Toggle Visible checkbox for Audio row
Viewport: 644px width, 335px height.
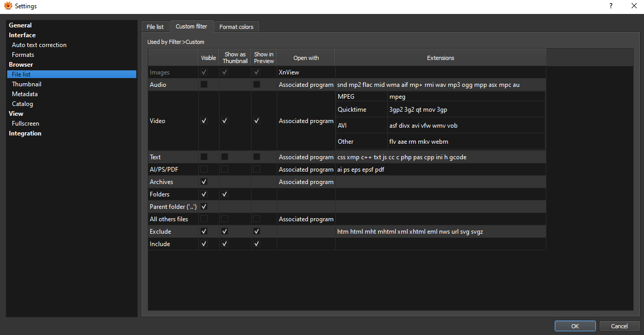pos(204,84)
